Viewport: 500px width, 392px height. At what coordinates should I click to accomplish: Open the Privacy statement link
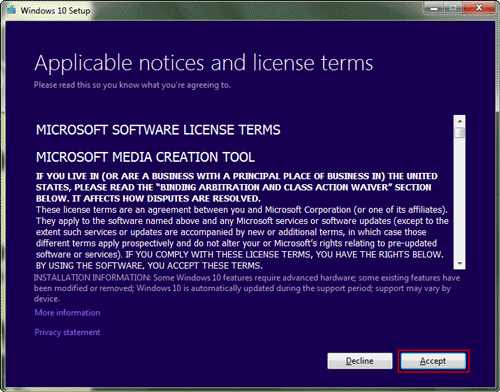(x=67, y=332)
